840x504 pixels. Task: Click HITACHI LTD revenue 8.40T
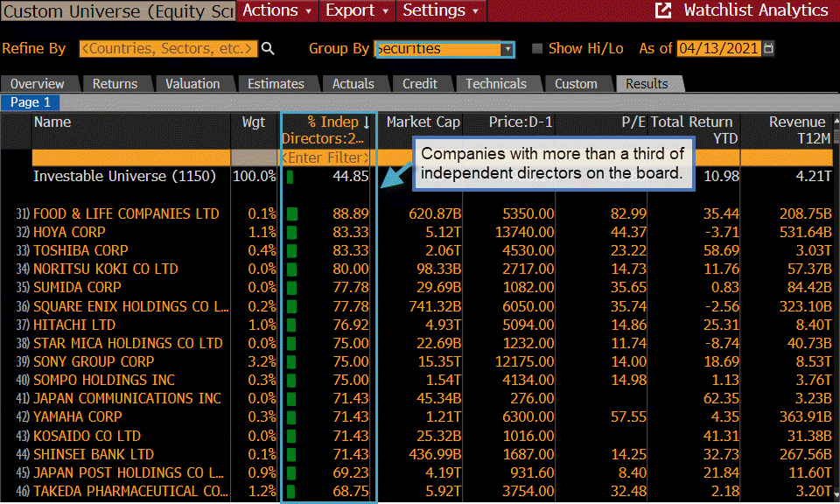click(814, 325)
